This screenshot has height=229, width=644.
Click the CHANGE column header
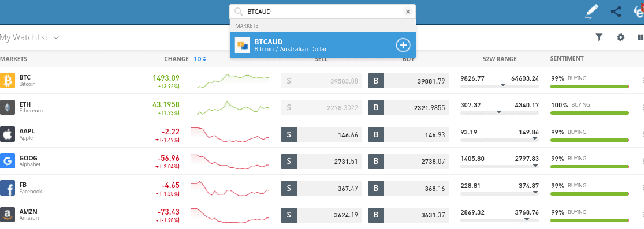pyautogui.click(x=176, y=59)
